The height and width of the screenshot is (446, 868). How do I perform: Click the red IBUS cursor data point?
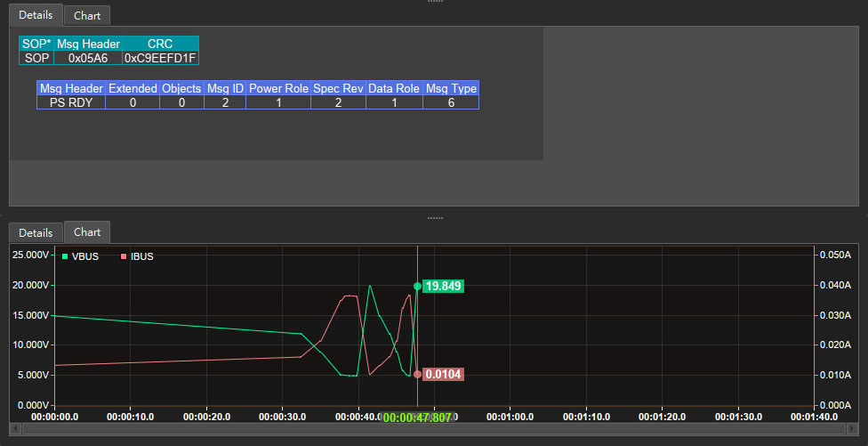(x=417, y=375)
